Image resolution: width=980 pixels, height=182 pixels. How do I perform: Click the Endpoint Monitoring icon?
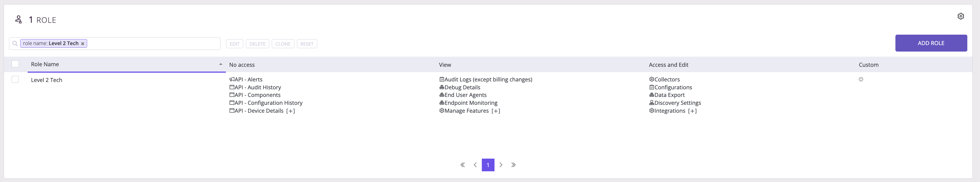pyautogui.click(x=442, y=103)
